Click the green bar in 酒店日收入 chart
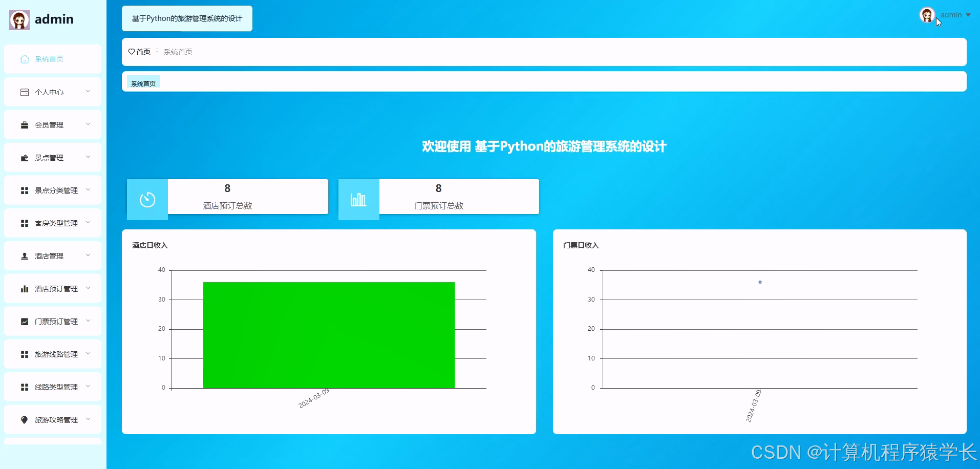This screenshot has width=980, height=469. [329, 335]
